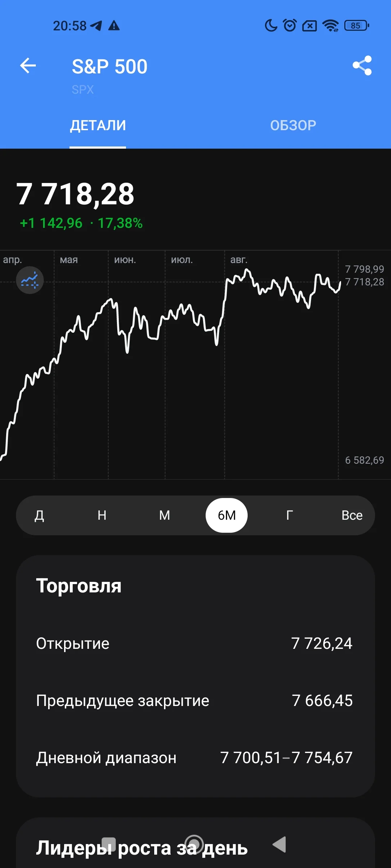Tap the Android back navigation triangle

(279, 845)
